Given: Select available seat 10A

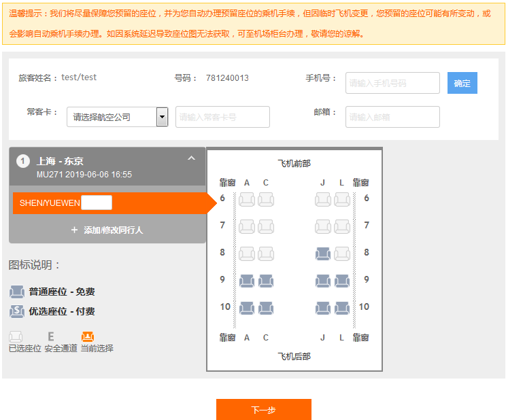Looking at the screenshot, I should point(247,308).
